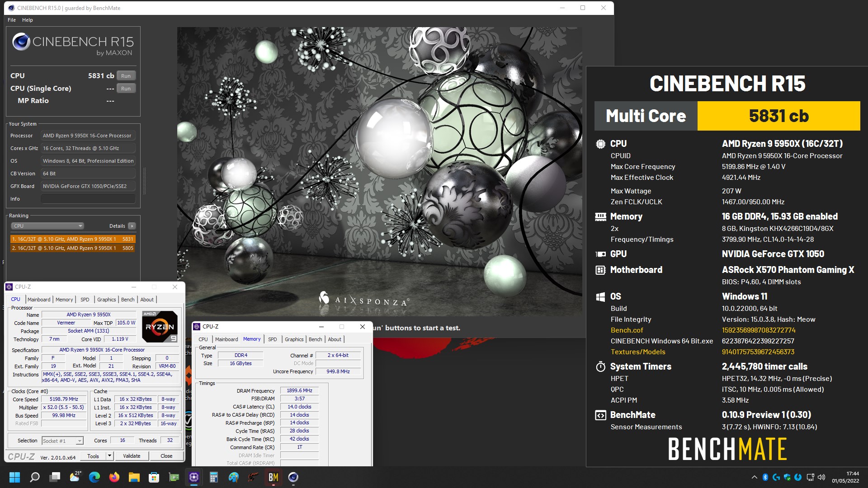
Task: Click the Info input field in Your System
Action: pyautogui.click(x=88, y=199)
